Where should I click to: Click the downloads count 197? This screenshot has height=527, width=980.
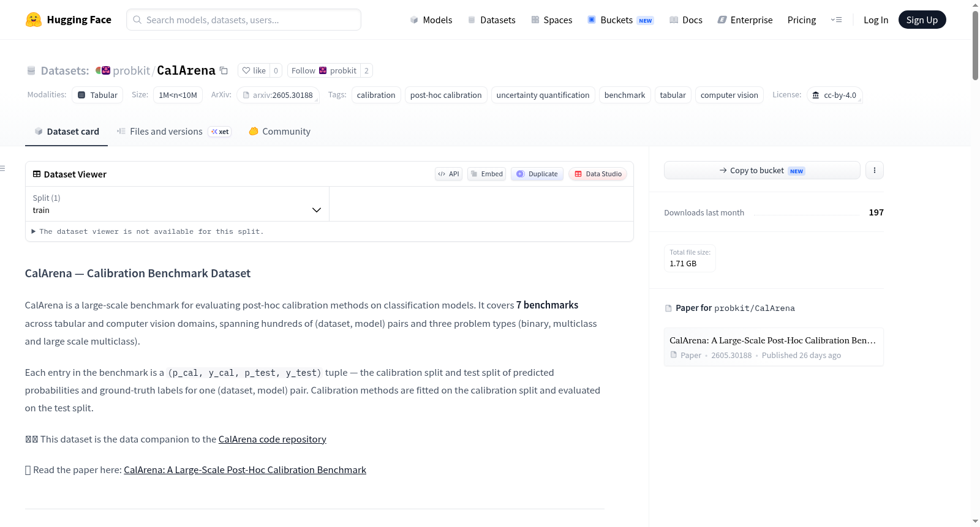[876, 212]
